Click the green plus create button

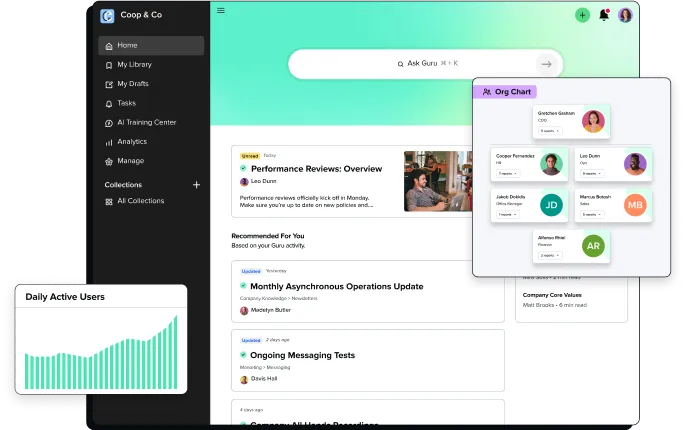click(x=582, y=15)
